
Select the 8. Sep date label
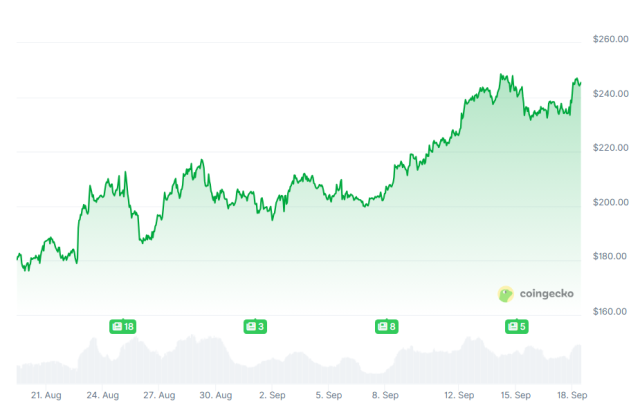(x=385, y=395)
